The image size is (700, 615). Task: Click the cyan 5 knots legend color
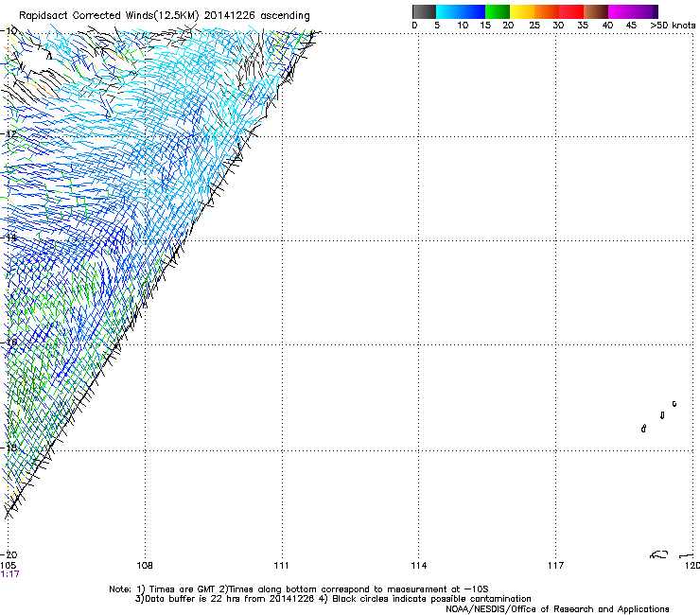448,11
